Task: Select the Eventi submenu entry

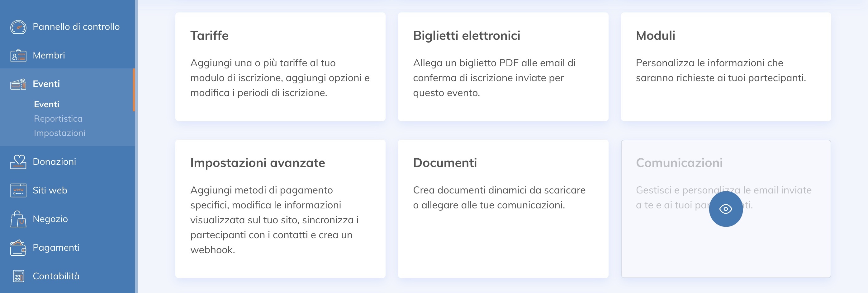Action: [x=46, y=104]
